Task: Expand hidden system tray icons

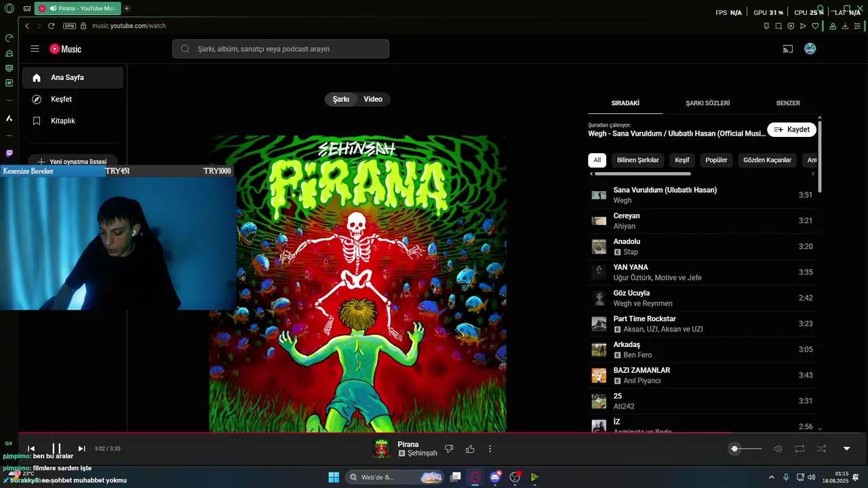Action: pos(771,477)
